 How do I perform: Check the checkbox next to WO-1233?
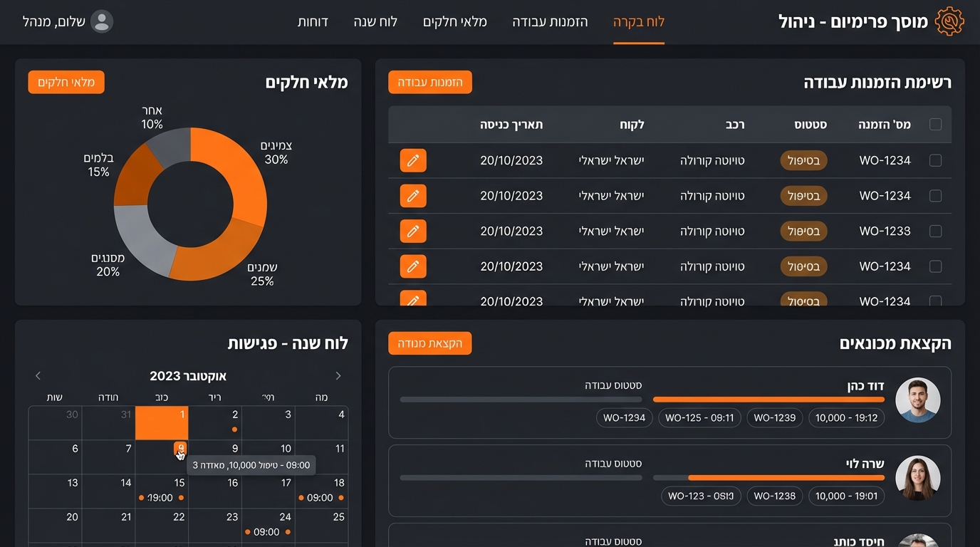[x=936, y=231]
